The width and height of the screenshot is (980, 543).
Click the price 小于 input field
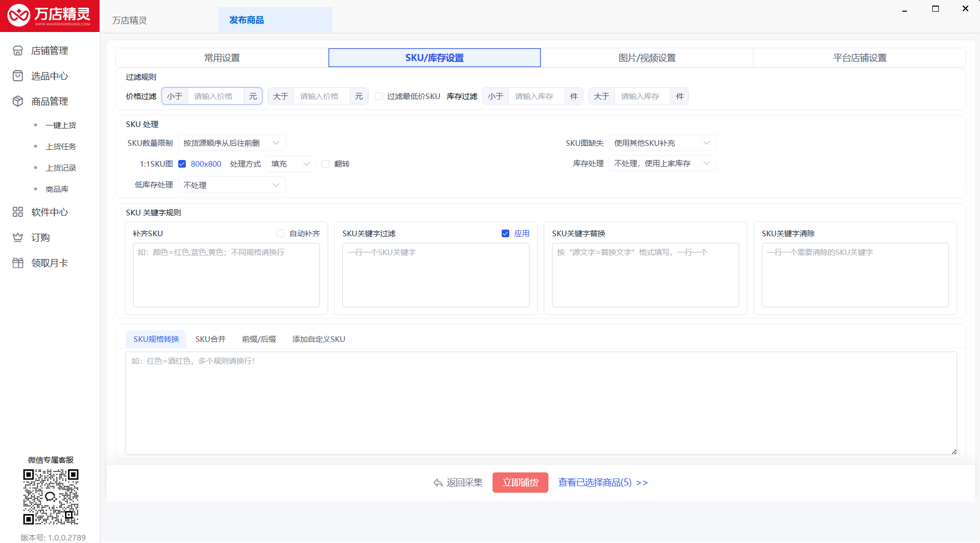pyautogui.click(x=215, y=97)
